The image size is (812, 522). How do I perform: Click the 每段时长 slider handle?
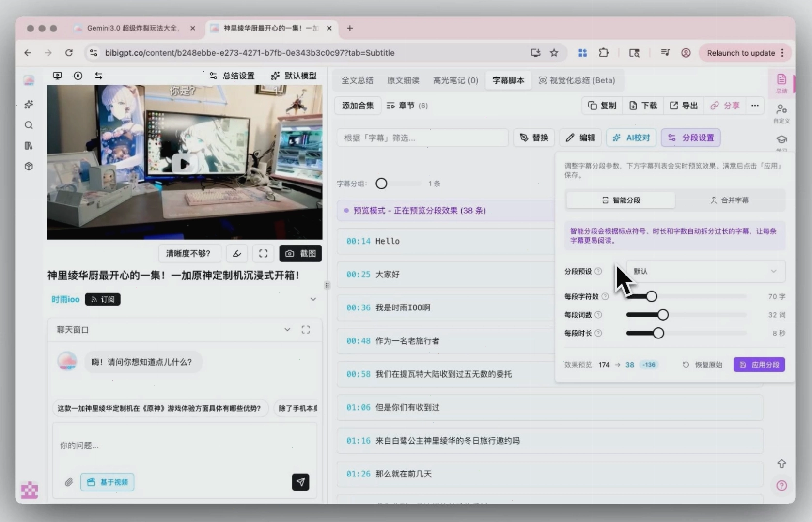658,333
